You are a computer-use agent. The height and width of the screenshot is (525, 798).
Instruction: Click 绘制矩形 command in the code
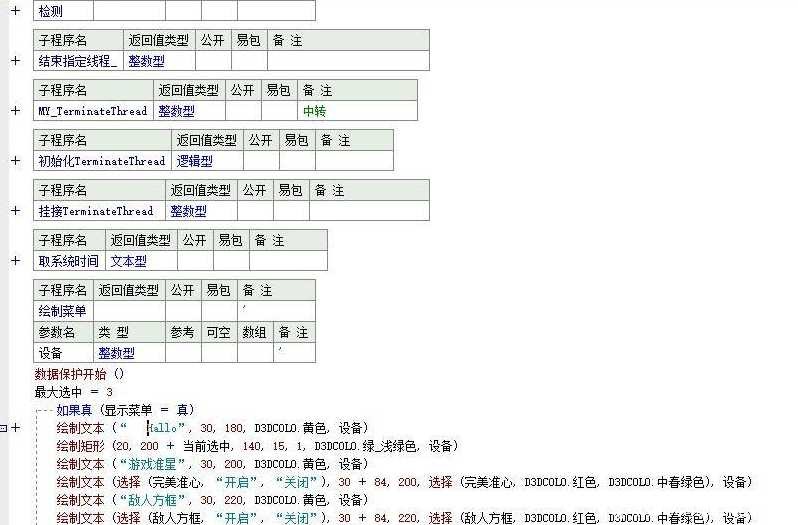(x=80, y=446)
